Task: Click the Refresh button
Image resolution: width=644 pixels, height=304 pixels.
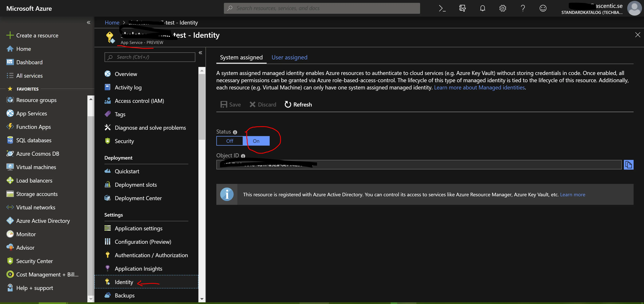Action: [298, 105]
